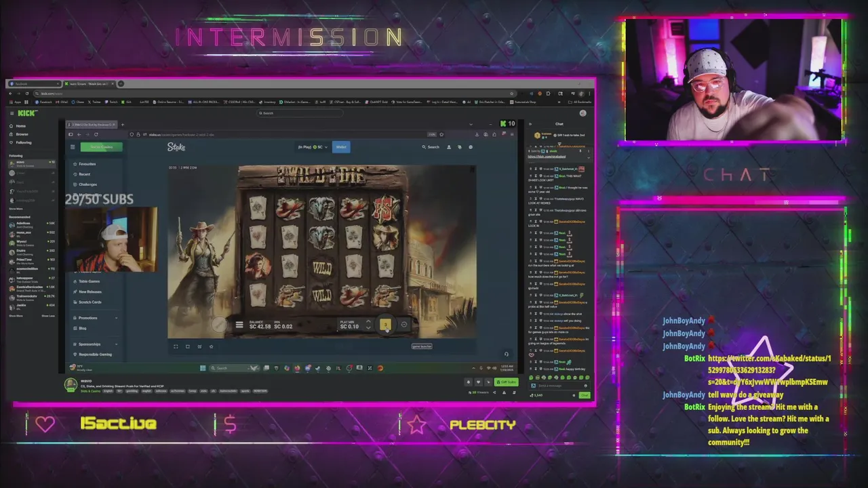Click Show More under Recommended

click(x=15, y=316)
